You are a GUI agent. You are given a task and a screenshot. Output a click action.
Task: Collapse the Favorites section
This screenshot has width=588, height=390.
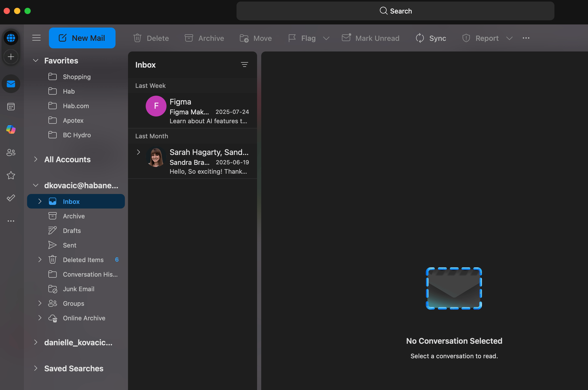coord(36,61)
